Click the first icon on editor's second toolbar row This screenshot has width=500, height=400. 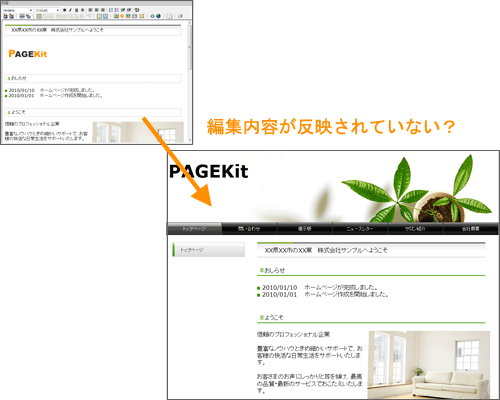5,16
